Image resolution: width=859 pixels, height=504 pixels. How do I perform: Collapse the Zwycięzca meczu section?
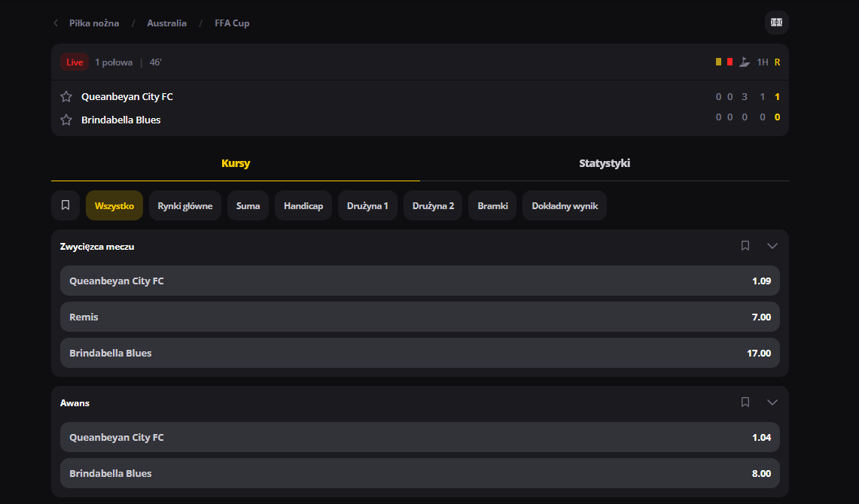pos(772,246)
